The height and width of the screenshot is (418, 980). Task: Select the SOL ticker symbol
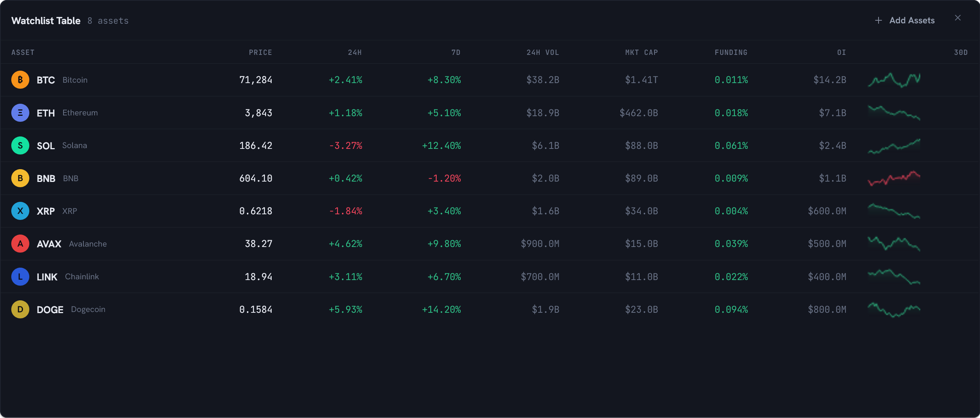[x=45, y=146]
